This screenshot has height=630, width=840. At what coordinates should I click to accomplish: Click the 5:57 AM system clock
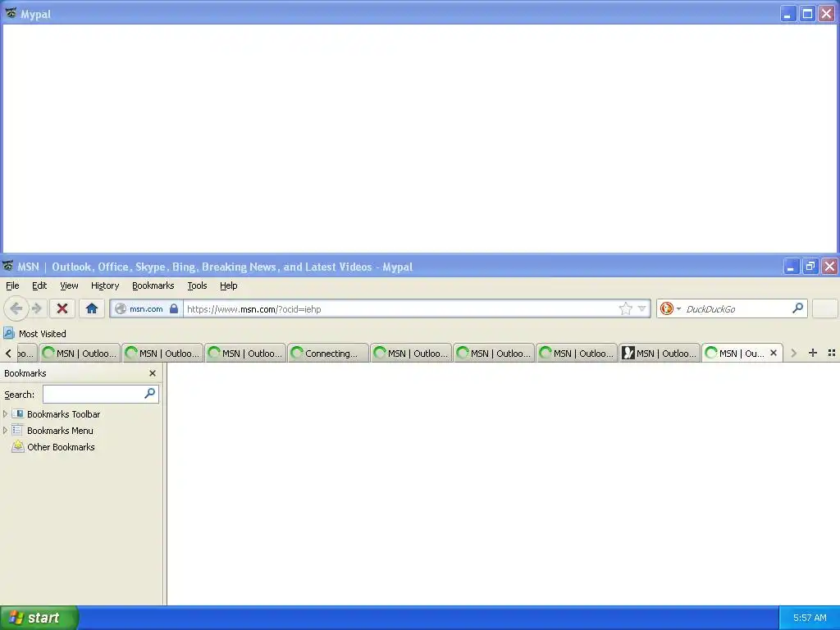click(810, 618)
